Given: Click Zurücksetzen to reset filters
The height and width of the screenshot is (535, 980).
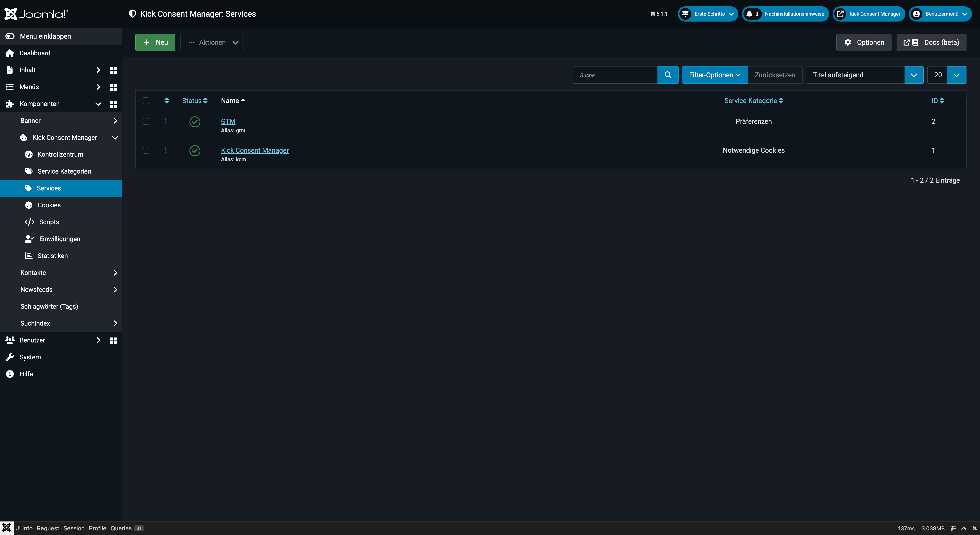Looking at the screenshot, I should pos(775,75).
